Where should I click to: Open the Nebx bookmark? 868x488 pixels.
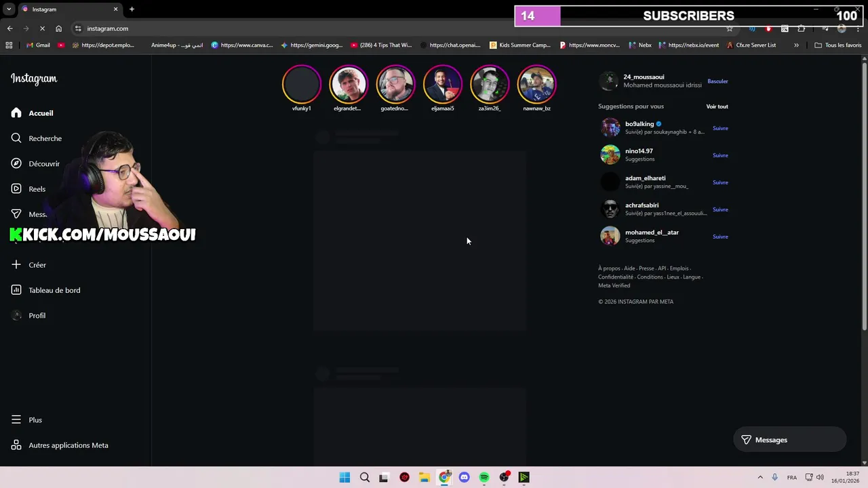coord(640,45)
